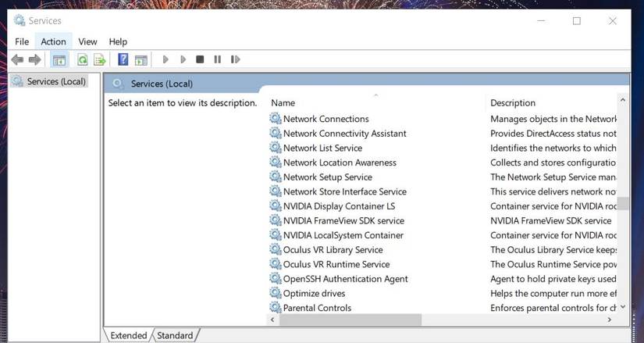The width and height of the screenshot is (644, 343).
Task: Switch to the Standard tab
Action: [x=175, y=335]
